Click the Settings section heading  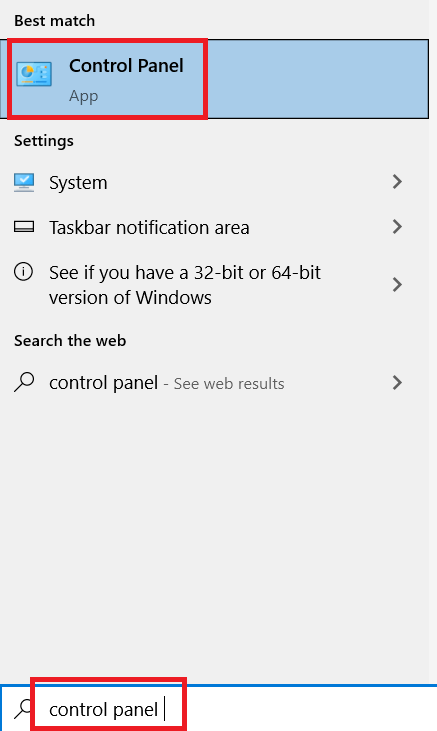point(44,141)
